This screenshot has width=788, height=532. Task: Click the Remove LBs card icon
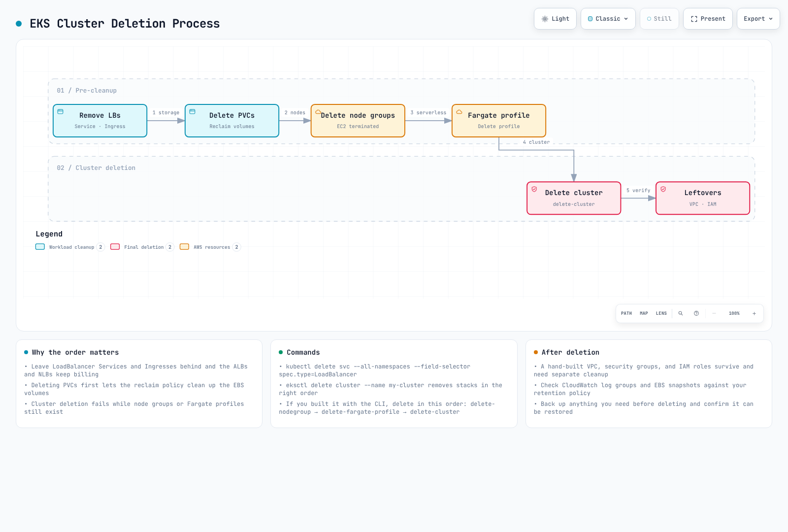[x=61, y=112]
